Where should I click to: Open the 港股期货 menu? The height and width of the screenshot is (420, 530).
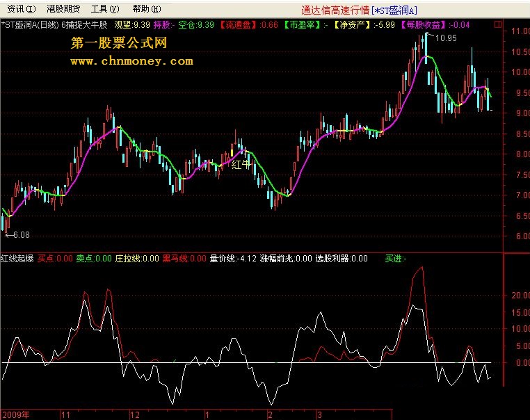pos(63,9)
